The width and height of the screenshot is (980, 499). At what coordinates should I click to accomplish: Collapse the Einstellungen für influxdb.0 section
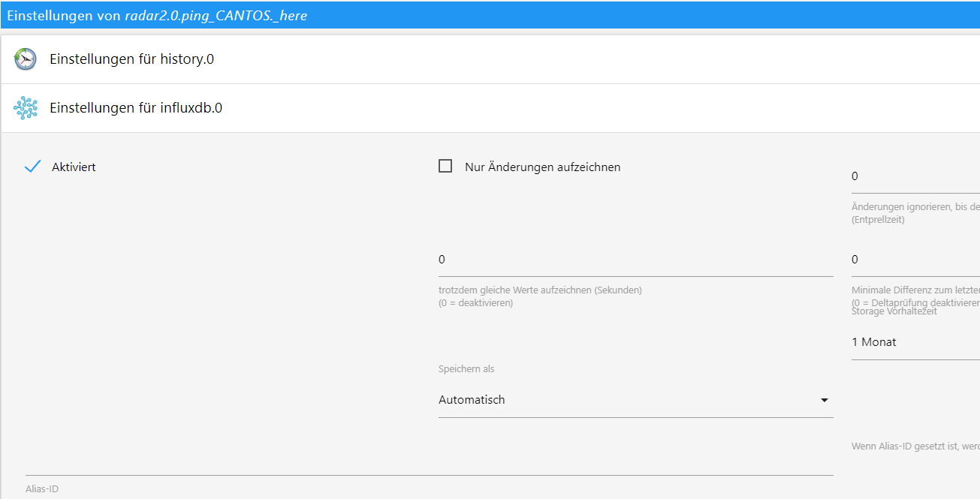[136, 108]
